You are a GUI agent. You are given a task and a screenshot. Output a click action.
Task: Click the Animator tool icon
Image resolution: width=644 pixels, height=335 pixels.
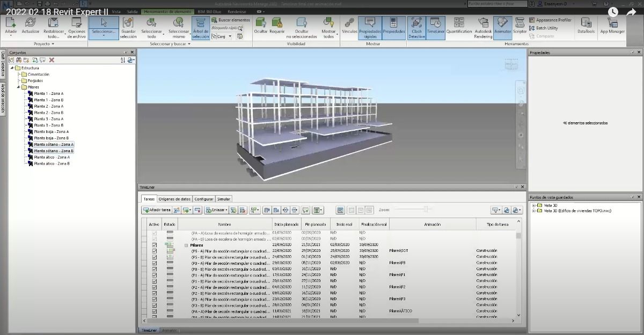tap(502, 27)
